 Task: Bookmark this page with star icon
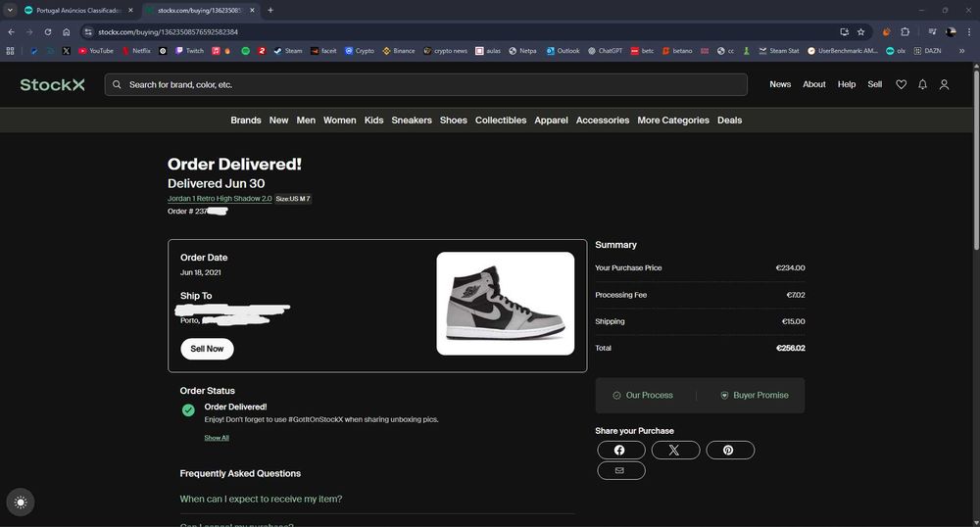pos(860,32)
